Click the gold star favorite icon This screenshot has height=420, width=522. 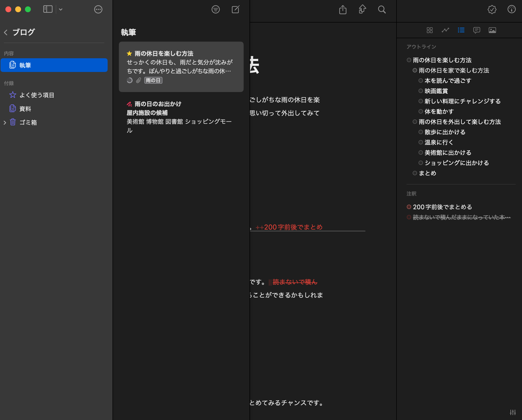click(x=129, y=53)
